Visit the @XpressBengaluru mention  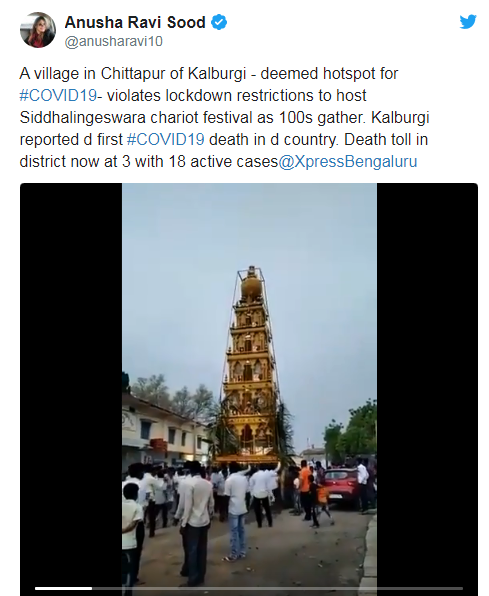click(348, 162)
